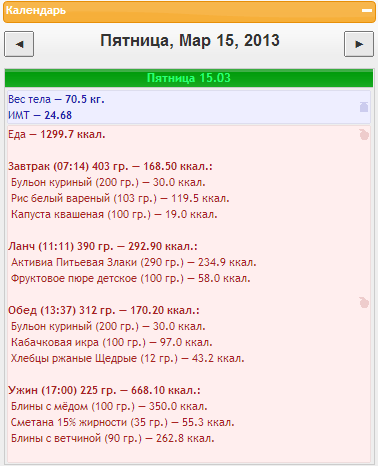The height and width of the screenshot is (466, 378).
Task: Select Рис белый вареный entry
Action: 120,198
